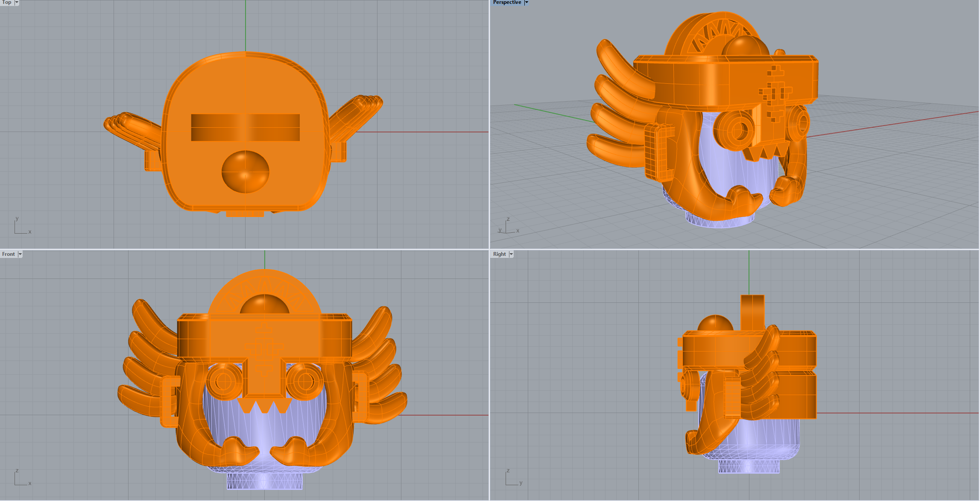Screen dimensions: 980x501
Task: Open the Perspective viewport dropdown arrow
Action: tap(527, 3)
